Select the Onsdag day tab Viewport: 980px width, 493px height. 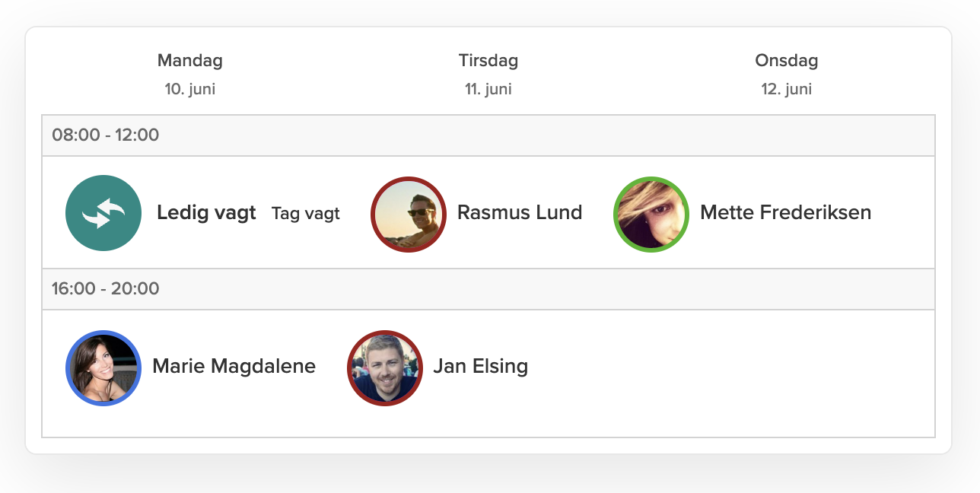coord(786,60)
